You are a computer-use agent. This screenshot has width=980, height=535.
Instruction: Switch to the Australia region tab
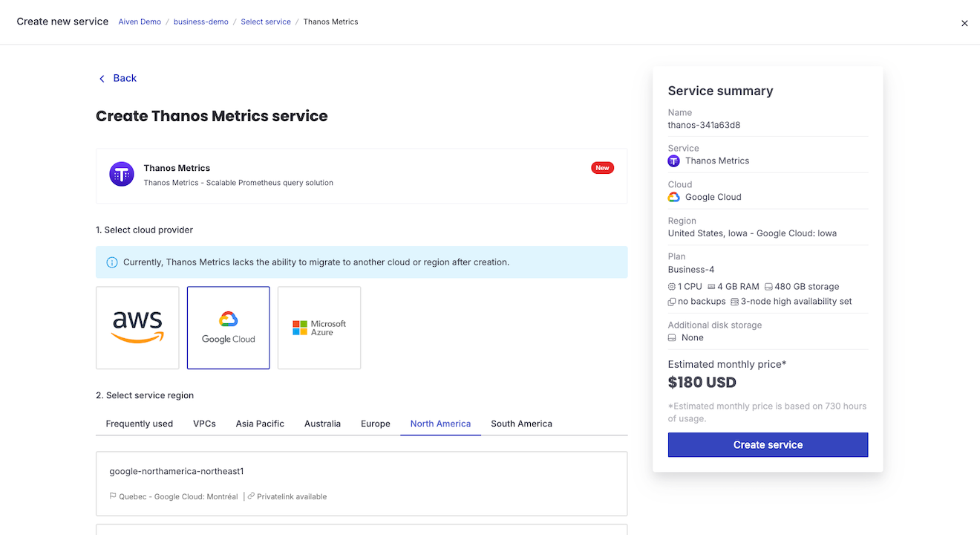tap(322, 424)
